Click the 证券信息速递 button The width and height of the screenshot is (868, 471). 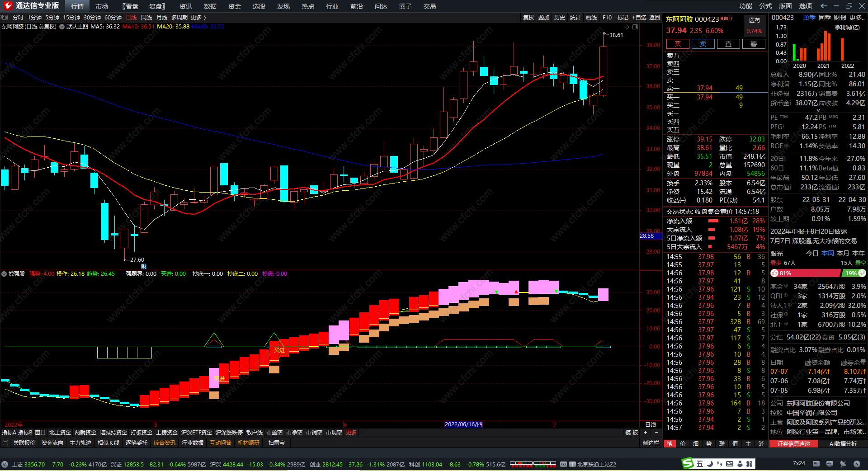(794, 444)
